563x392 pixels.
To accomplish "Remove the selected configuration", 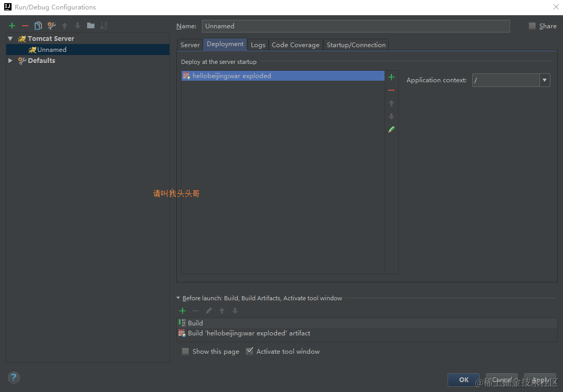I will point(24,25).
